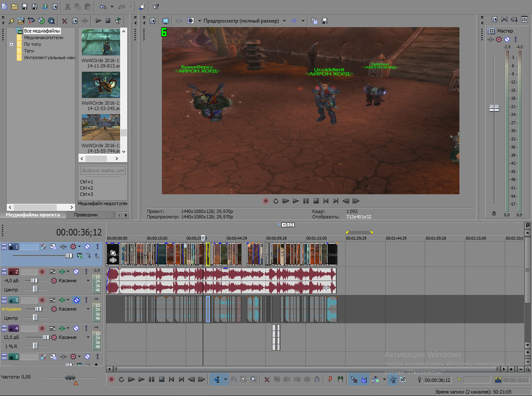The width and height of the screenshot is (532, 396).
Task: Click the overlay grid icon in preview toolbar
Action: [x=294, y=20]
